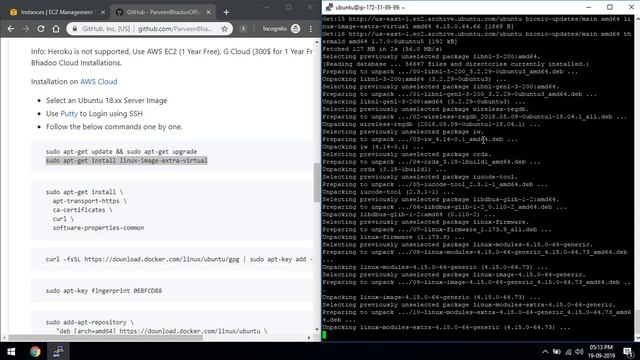Image resolution: width=640 pixels, height=360 pixels.
Task: Open the Putty link
Action: [69, 113]
